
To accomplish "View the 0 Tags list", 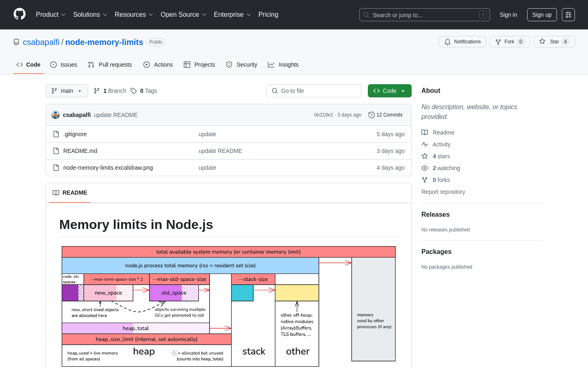I will [x=144, y=91].
